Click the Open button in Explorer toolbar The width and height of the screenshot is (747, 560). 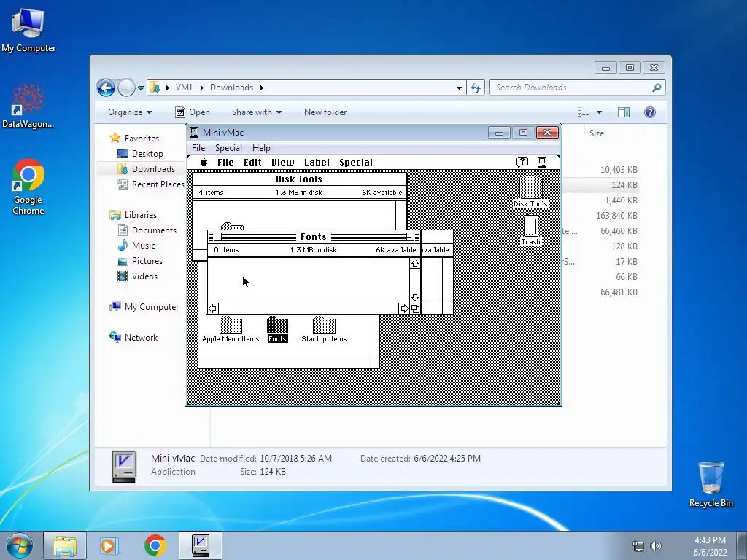[193, 112]
